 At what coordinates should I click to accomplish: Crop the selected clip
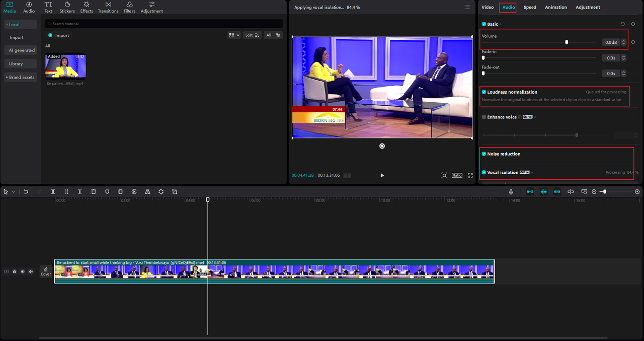click(175, 191)
